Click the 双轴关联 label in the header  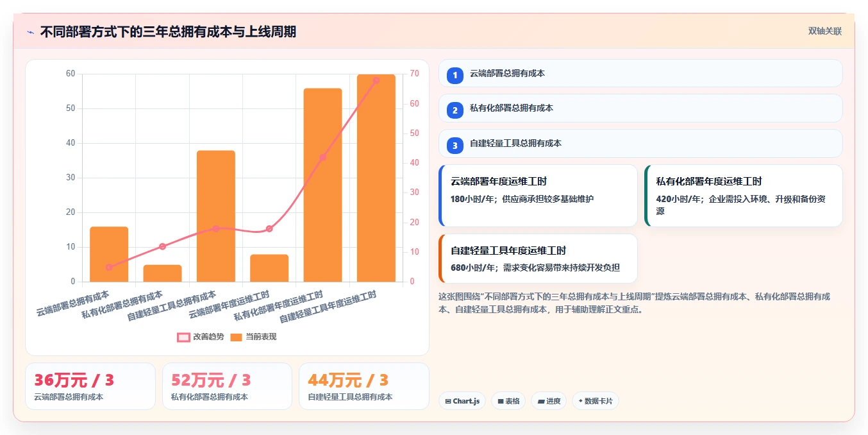pyautogui.click(x=825, y=31)
